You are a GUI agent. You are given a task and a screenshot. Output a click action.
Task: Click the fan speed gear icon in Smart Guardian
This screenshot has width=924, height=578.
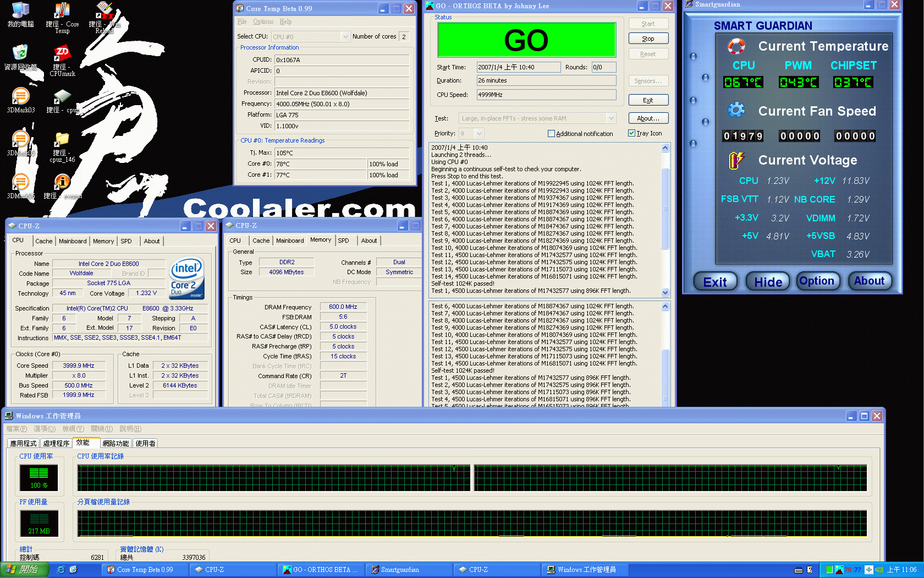pyautogui.click(x=736, y=110)
